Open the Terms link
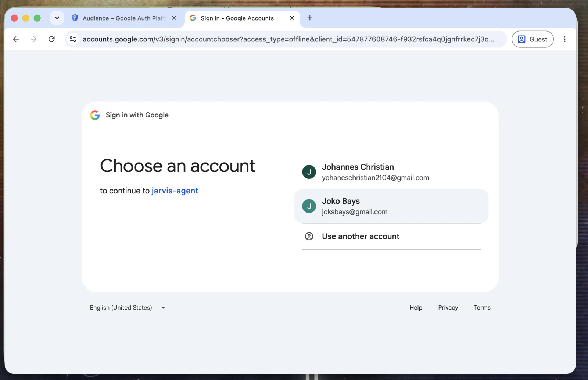588x380 pixels. [482, 308]
